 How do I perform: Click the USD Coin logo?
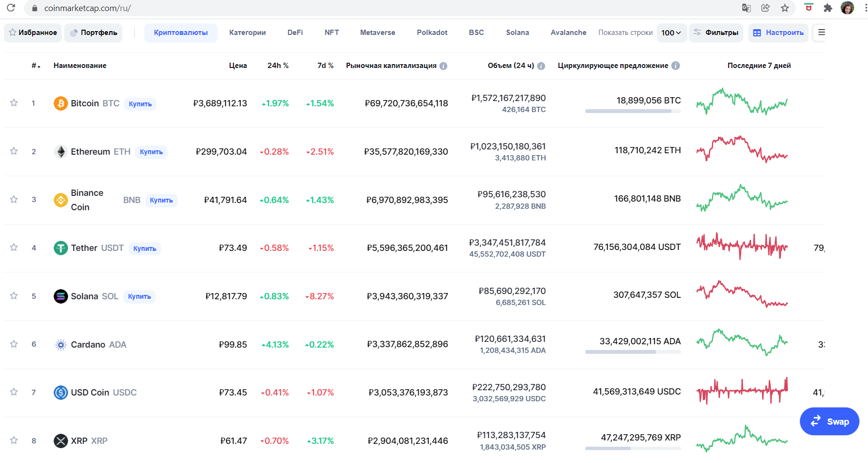[x=61, y=393]
